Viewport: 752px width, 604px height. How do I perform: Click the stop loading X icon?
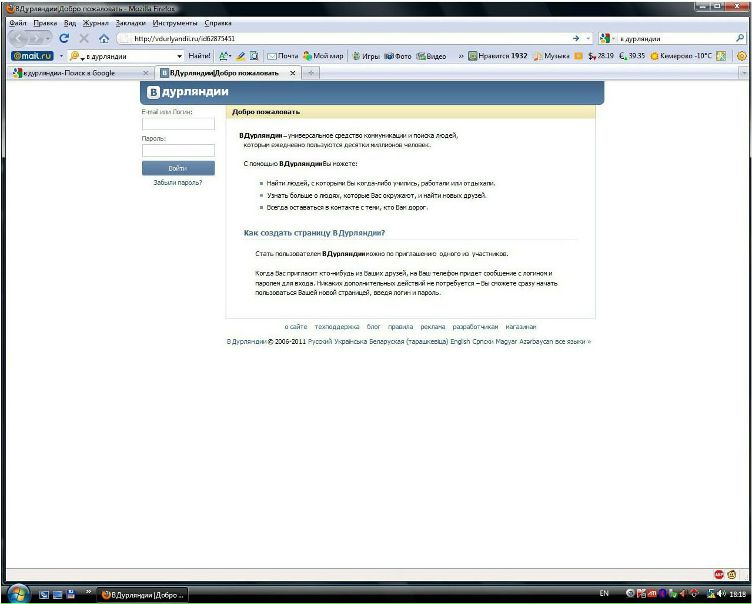84,38
